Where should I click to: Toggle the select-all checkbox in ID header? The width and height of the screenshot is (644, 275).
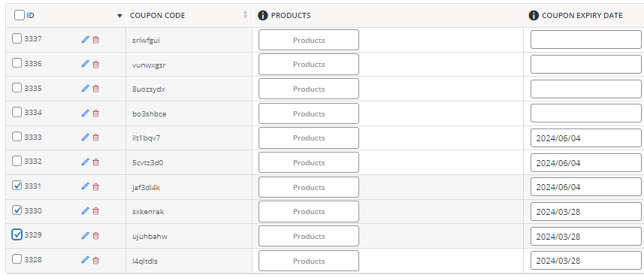(20, 15)
